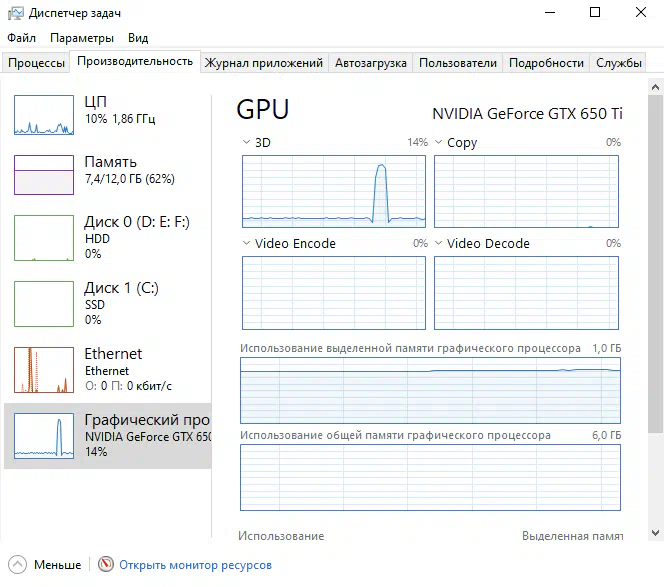Click the Task Manager app icon in title bar
The height and width of the screenshot is (587, 664).
(14, 13)
